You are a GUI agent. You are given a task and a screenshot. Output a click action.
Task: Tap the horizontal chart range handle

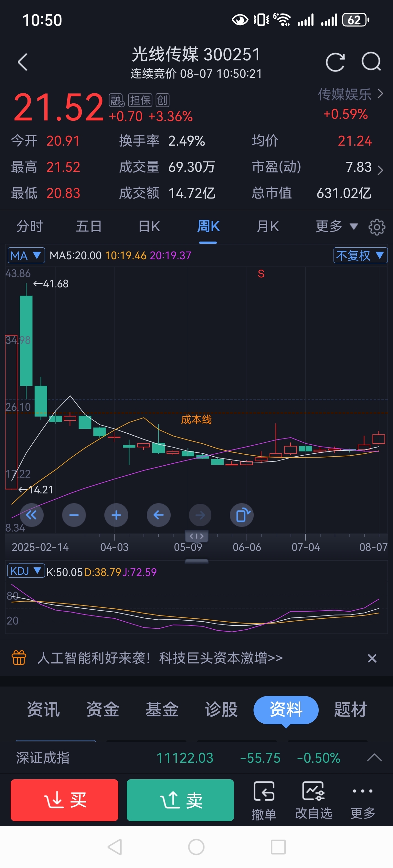click(x=197, y=536)
